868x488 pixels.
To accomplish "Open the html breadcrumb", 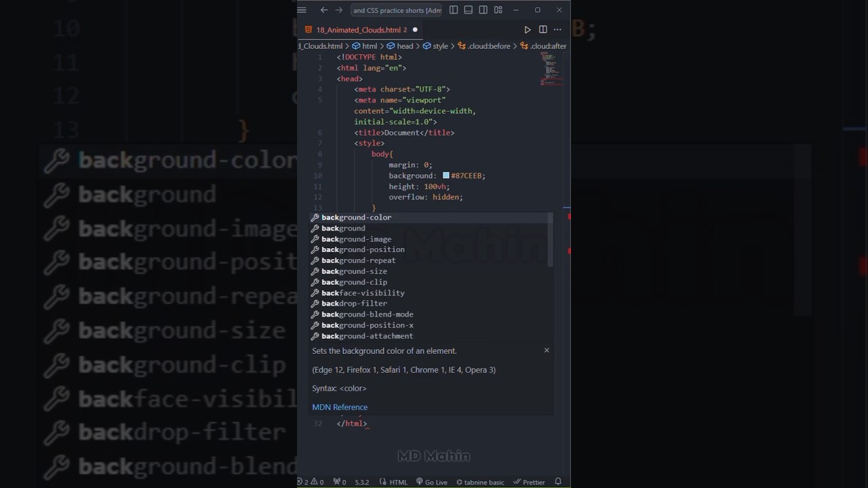I will [365, 46].
